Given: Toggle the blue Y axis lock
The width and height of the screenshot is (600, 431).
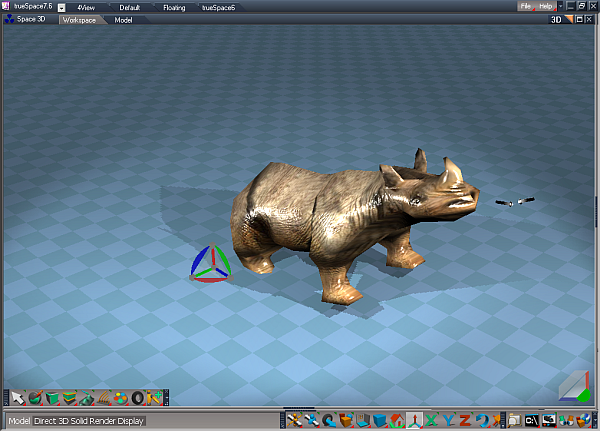Looking at the screenshot, I should (448, 420).
